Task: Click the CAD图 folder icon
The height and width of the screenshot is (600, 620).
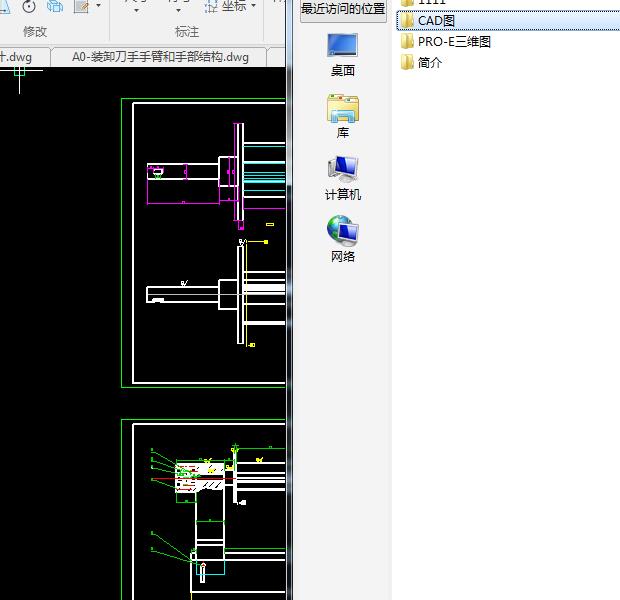Action: pyautogui.click(x=407, y=21)
